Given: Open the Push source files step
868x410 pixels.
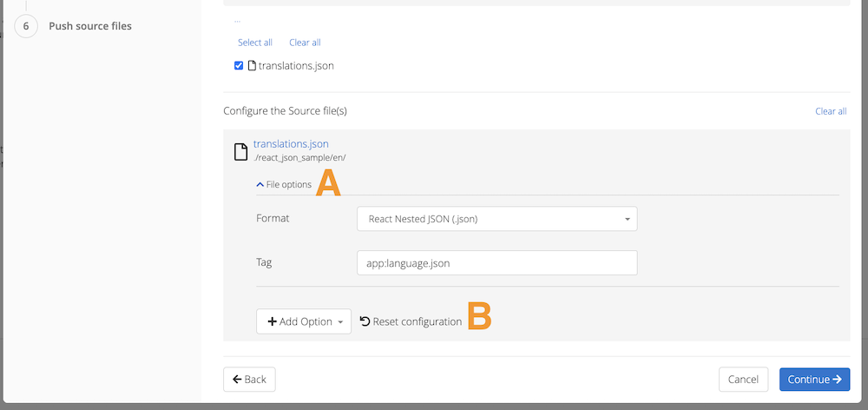Looking at the screenshot, I should pyautogui.click(x=90, y=26).
